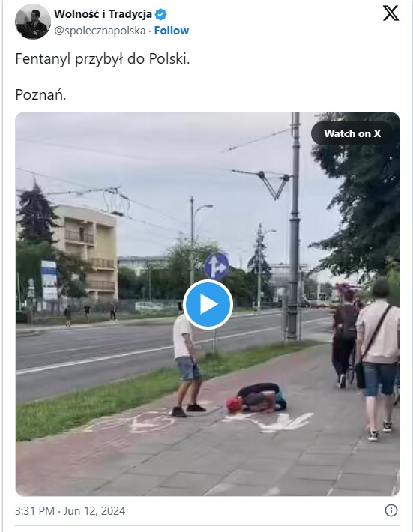413x532 pixels.
Task: Click the X logo icon
Action: click(391, 14)
